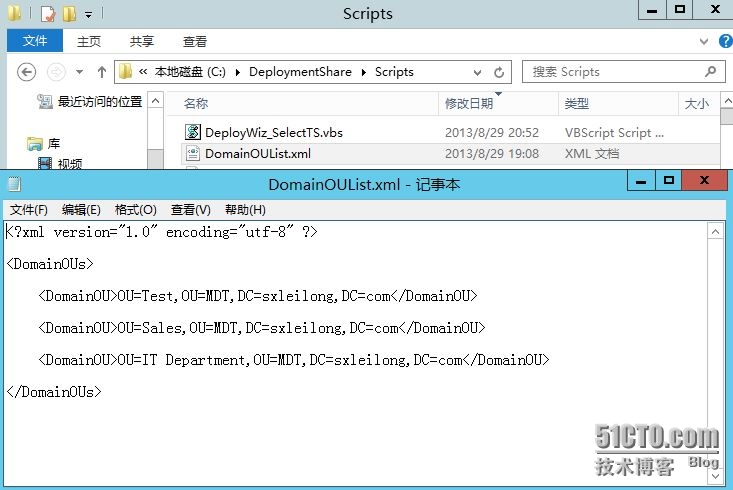The width and height of the screenshot is (733, 490).
Task: Click the closing </DomainOUs> tag line
Action: click(54, 392)
